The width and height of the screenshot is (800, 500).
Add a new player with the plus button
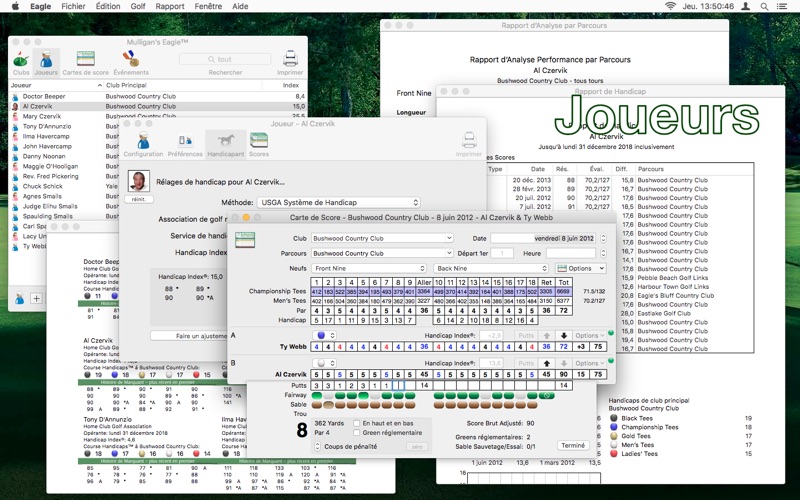pos(36,298)
